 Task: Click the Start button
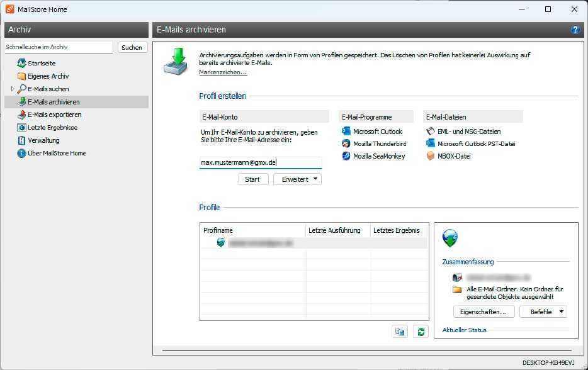(x=252, y=179)
